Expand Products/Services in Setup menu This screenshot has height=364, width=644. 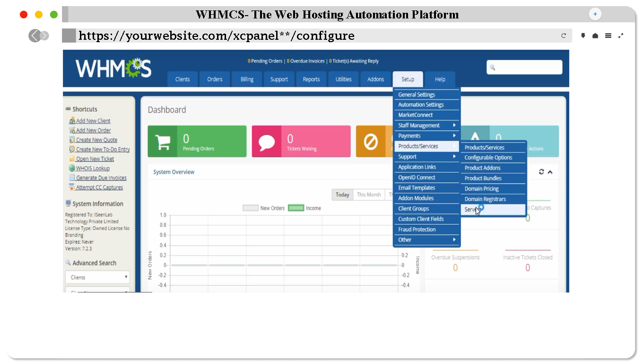pos(427,146)
